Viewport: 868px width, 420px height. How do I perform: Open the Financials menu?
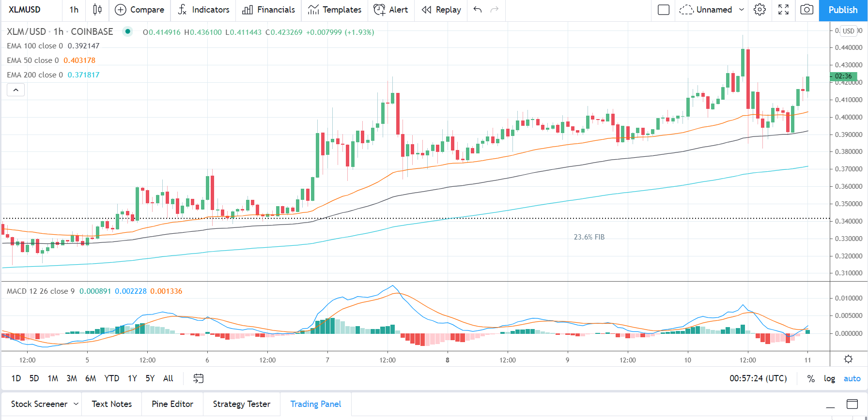pos(268,10)
